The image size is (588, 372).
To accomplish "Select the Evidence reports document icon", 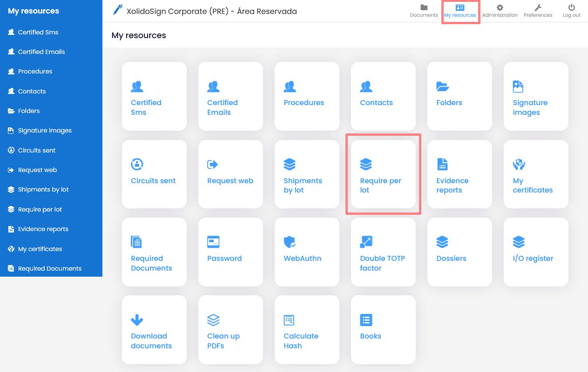I will [442, 164].
